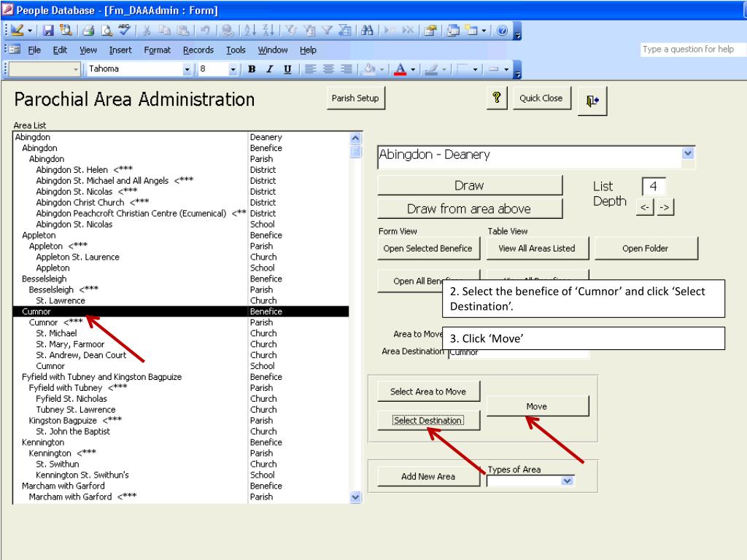
Task: Open Microsoft Access Help icon
Action: 502,31
